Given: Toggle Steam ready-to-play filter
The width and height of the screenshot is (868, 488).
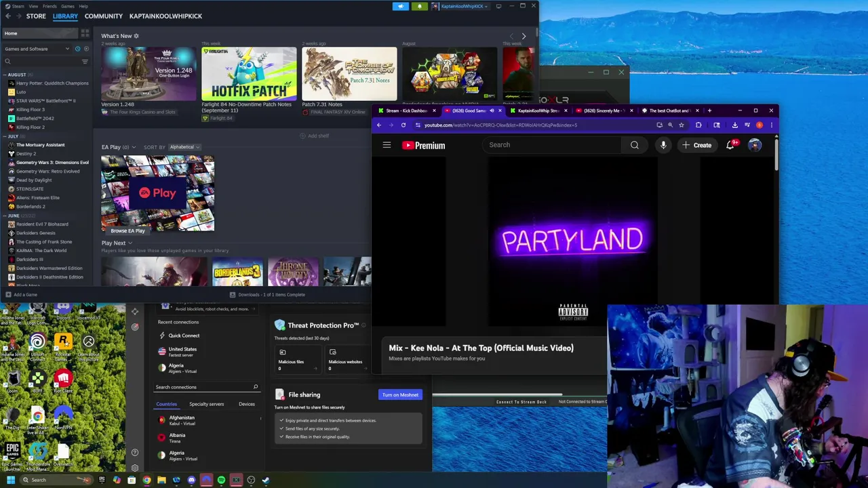Looking at the screenshot, I should pos(85,49).
